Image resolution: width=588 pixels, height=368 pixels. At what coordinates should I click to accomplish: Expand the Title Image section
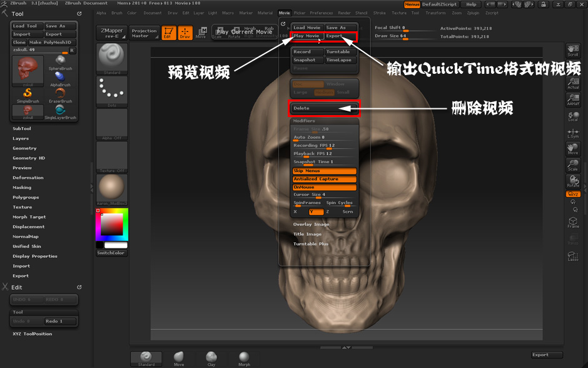[x=308, y=234]
